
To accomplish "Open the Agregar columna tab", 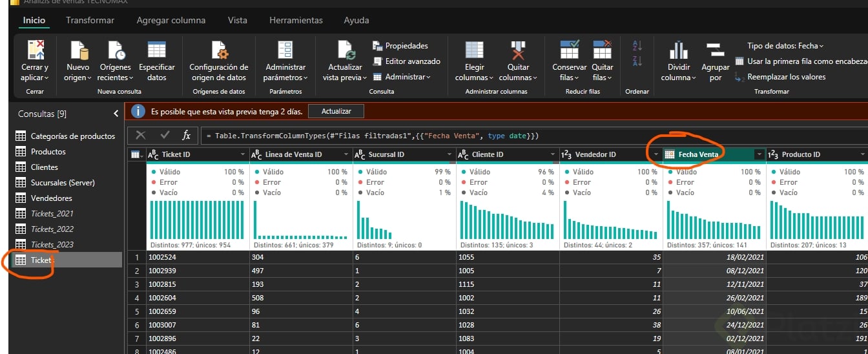I will pyautogui.click(x=171, y=20).
